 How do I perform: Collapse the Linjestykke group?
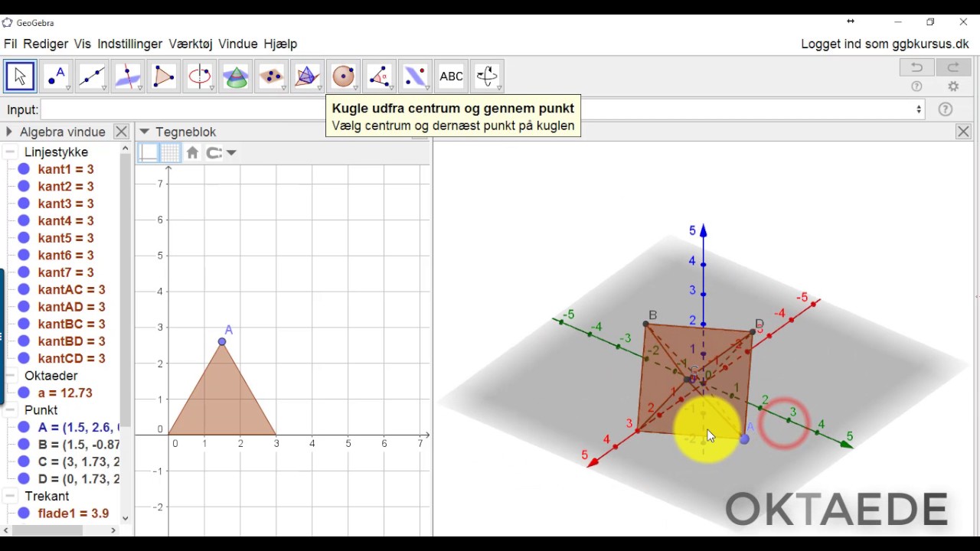pos(11,152)
